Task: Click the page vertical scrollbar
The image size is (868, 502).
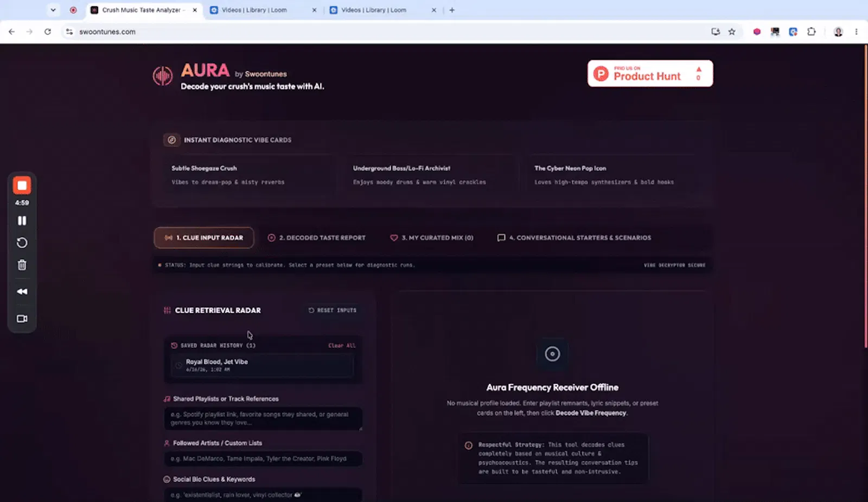Action: [865, 196]
